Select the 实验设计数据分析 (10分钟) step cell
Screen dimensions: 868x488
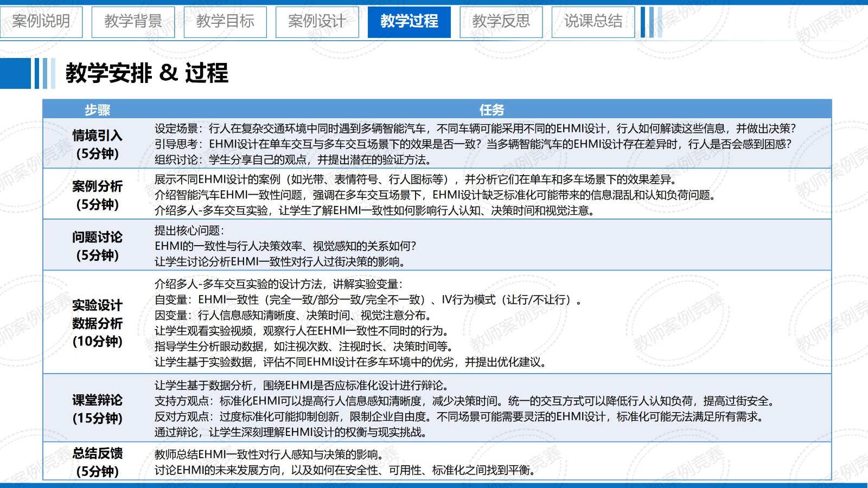tap(97, 323)
